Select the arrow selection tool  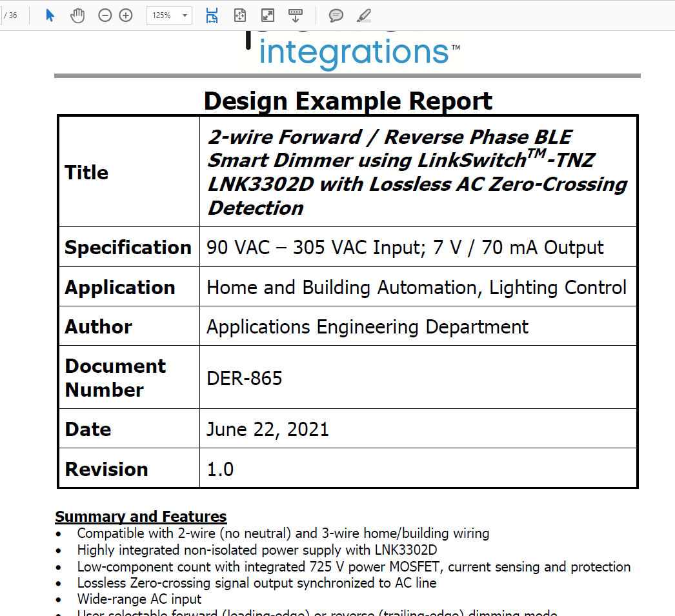[x=50, y=15]
